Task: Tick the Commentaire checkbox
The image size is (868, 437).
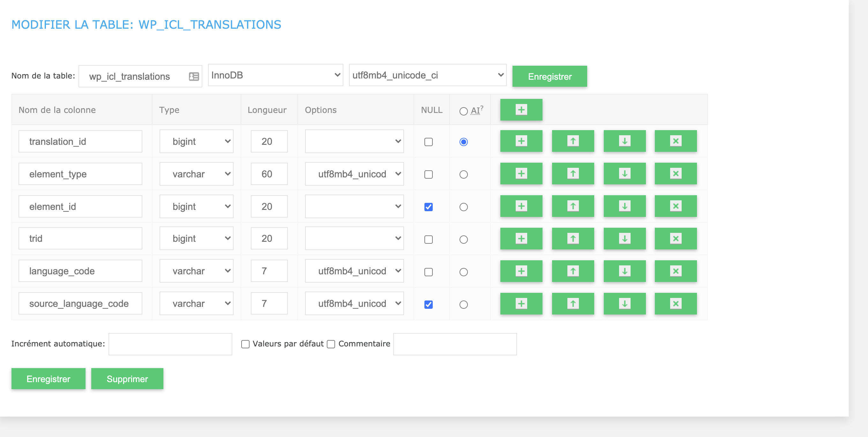Action: click(331, 344)
